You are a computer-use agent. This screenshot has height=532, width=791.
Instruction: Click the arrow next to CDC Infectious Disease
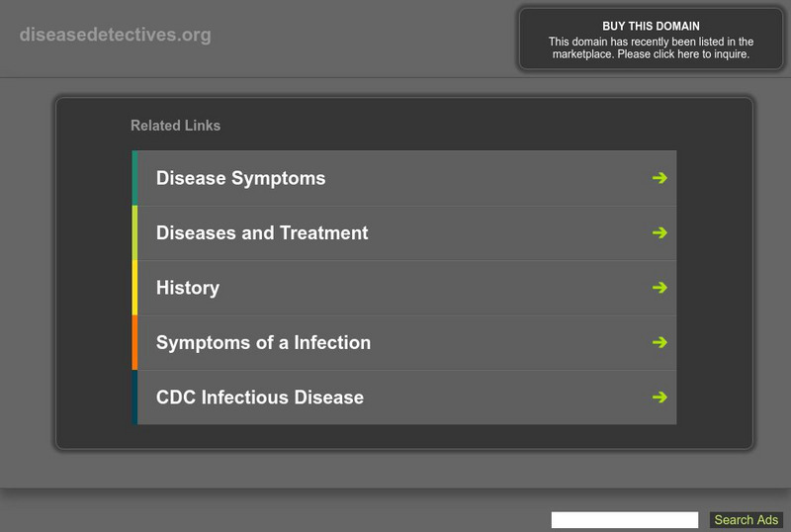pos(659,398)
